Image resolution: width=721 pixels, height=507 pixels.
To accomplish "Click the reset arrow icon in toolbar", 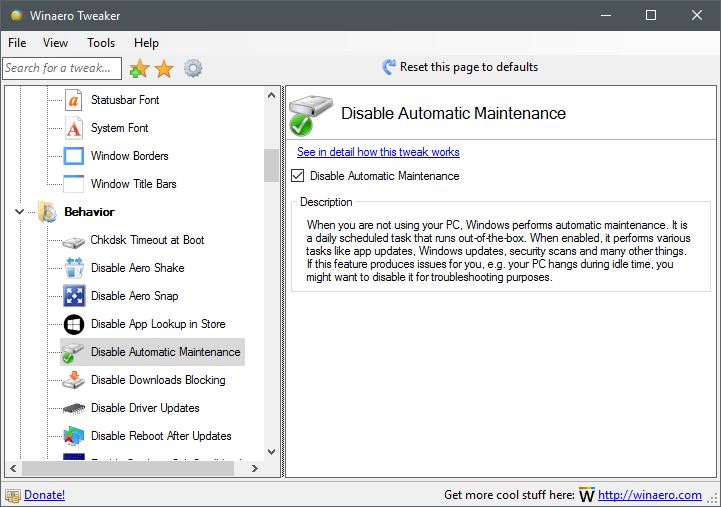I will [389, 67].
